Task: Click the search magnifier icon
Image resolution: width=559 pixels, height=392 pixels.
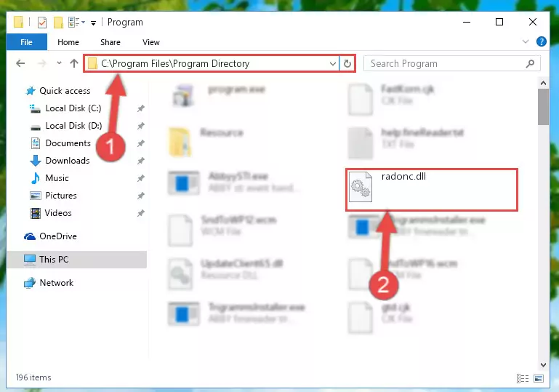Action: (x=530, y=63)
